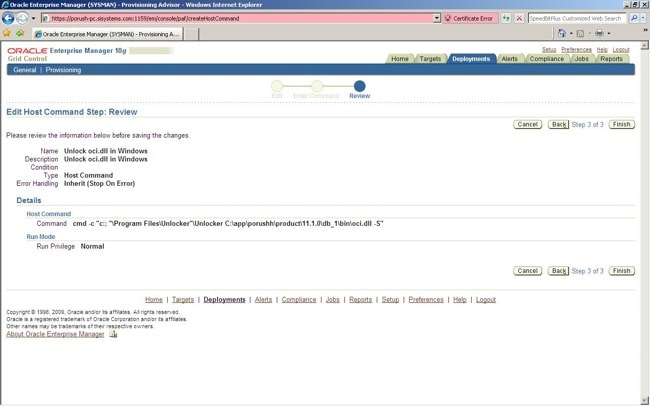Viewport: 650px width, 406px height.
Task: Click the top Cancel button
Action: coord(527,124)
